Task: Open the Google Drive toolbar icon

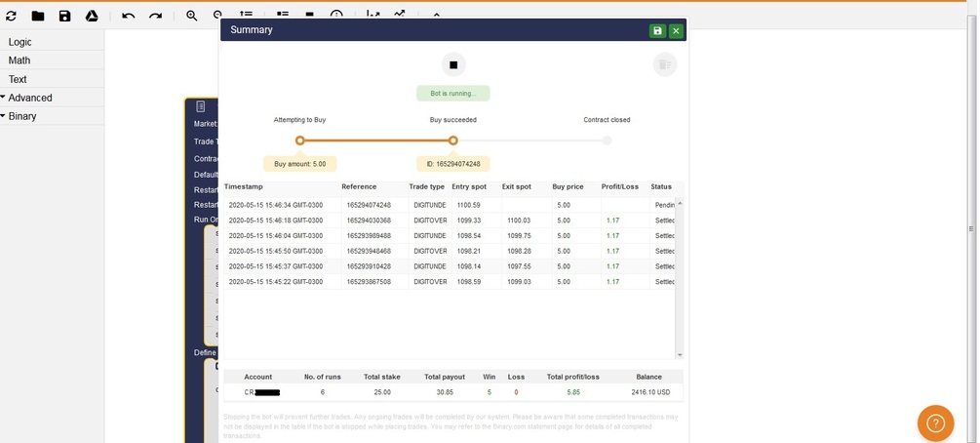Action: 92,17
